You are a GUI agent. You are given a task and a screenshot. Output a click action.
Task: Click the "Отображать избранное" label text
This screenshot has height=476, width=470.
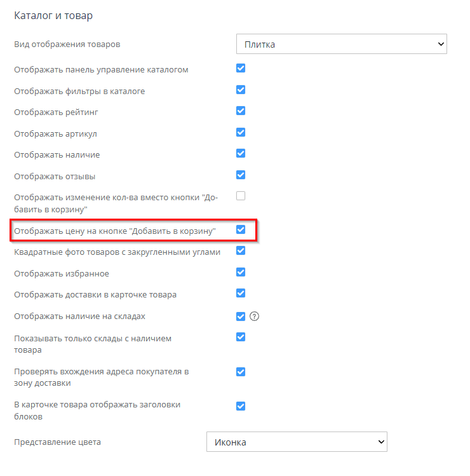(x=62, y=274)
